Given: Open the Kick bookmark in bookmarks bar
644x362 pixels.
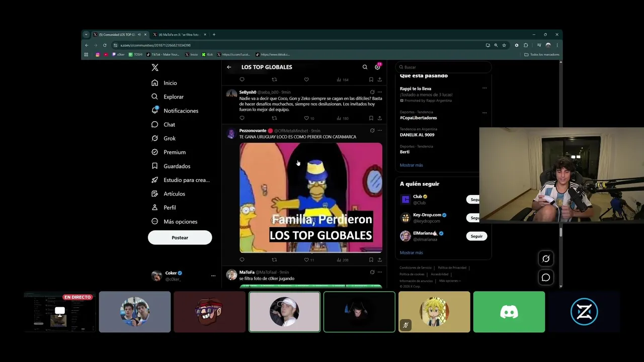Looking at the screenshot, I should coord(208,54).
